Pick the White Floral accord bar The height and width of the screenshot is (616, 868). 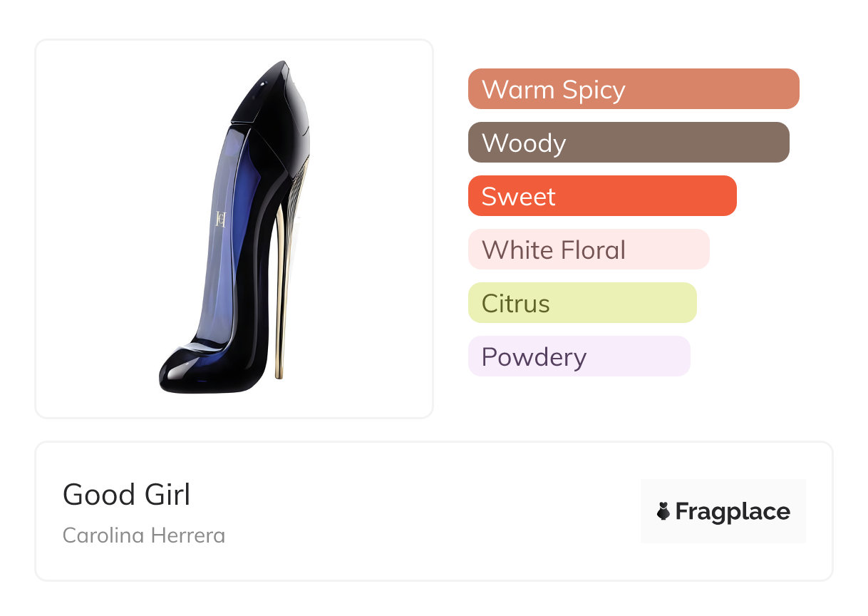tap(588, 250)
